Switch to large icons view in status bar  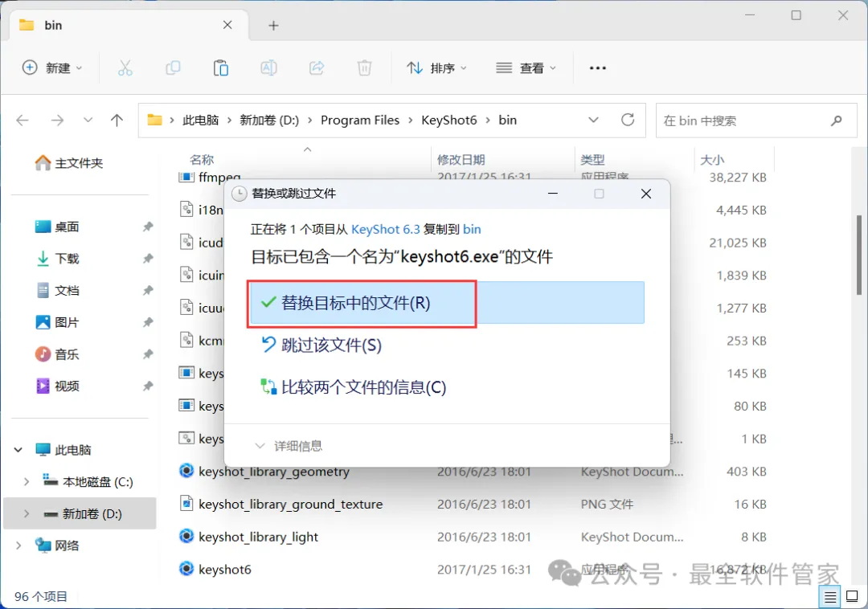click(x=852, y=597)
